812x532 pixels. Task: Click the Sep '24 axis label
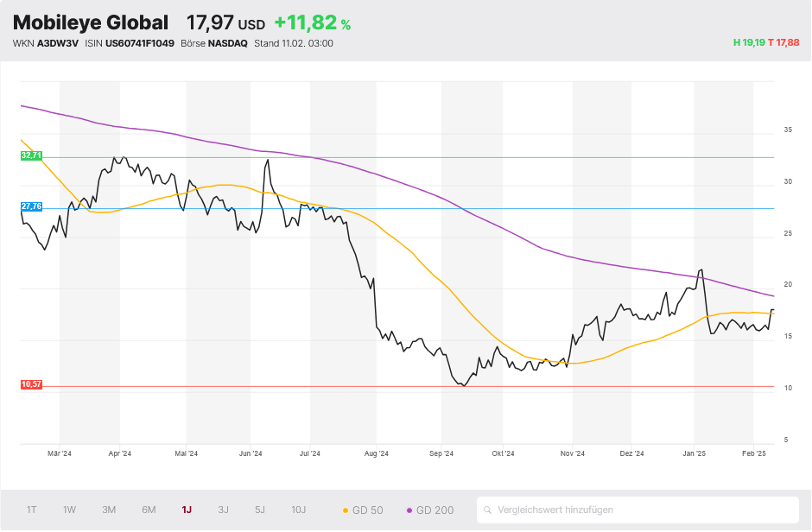click(441, 454)
